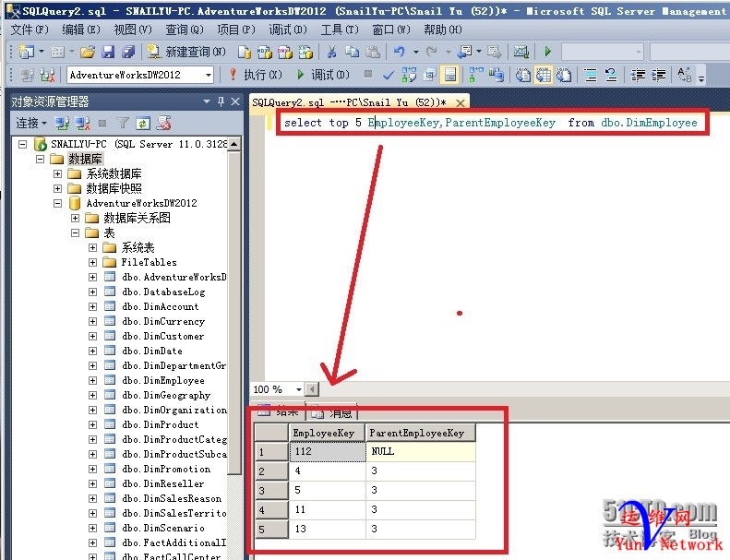Open 工具(T) menu
This screenshot has height=560, width=730.
(x=340, y=30)
